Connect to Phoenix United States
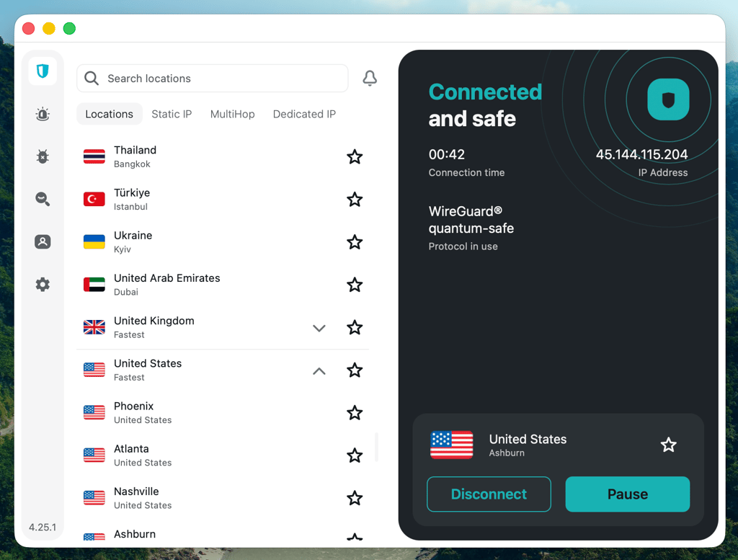Viewport: 738px width, 560px height. pos(223,413)
